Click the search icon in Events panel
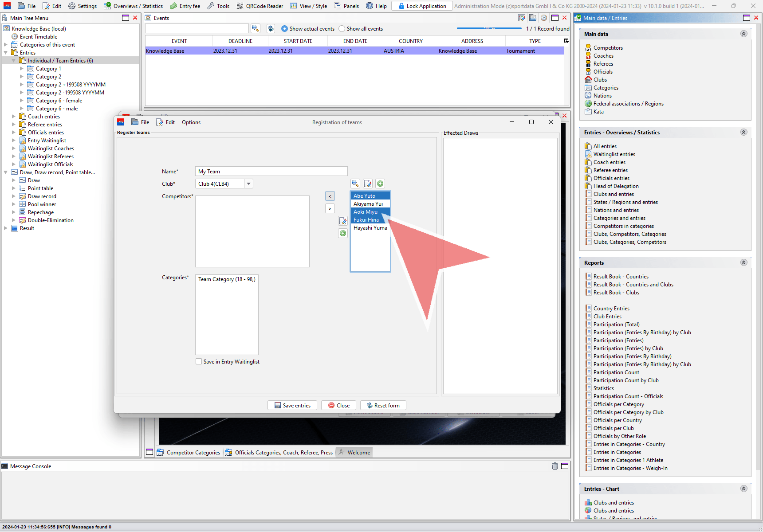 [x=255, y=28]
